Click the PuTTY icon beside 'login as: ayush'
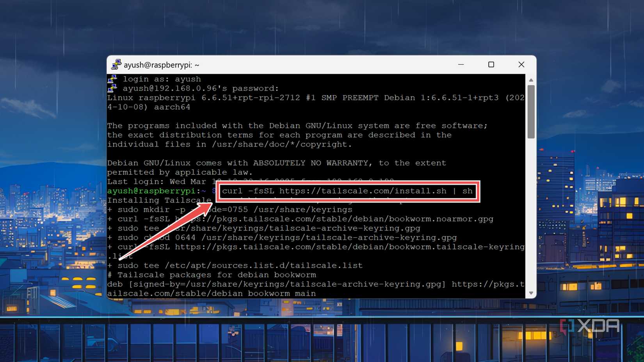This screenshot has height=362, width=644. click(112, 78)
